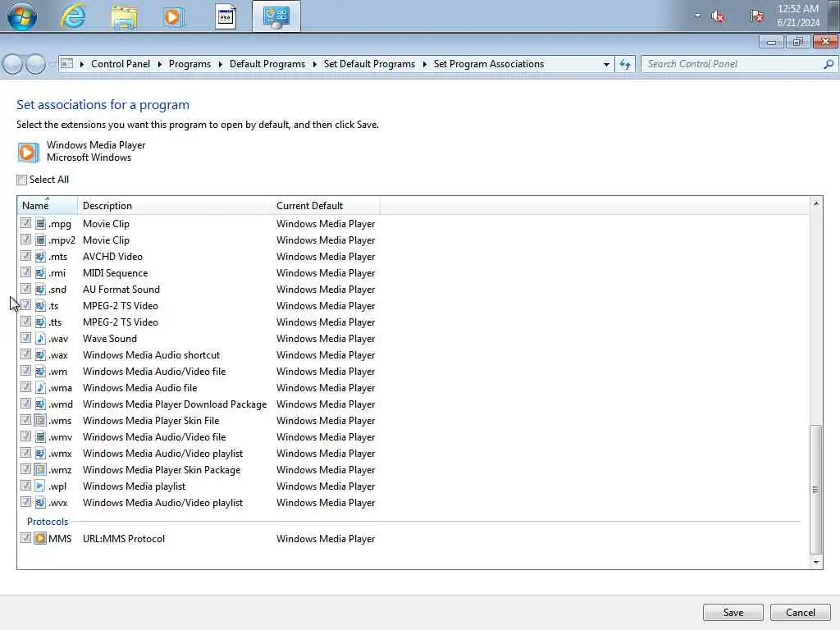Click the .tts file type icon
Viewport: 840px width, 630px height.
point(40,322)
